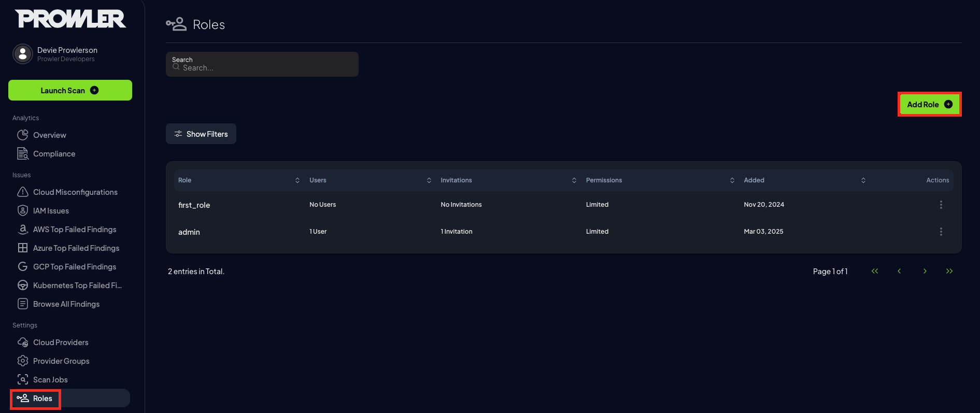This screenshot has width=980, height=413.
Task: Select the admin role name
Action: [x=189, y=232]
